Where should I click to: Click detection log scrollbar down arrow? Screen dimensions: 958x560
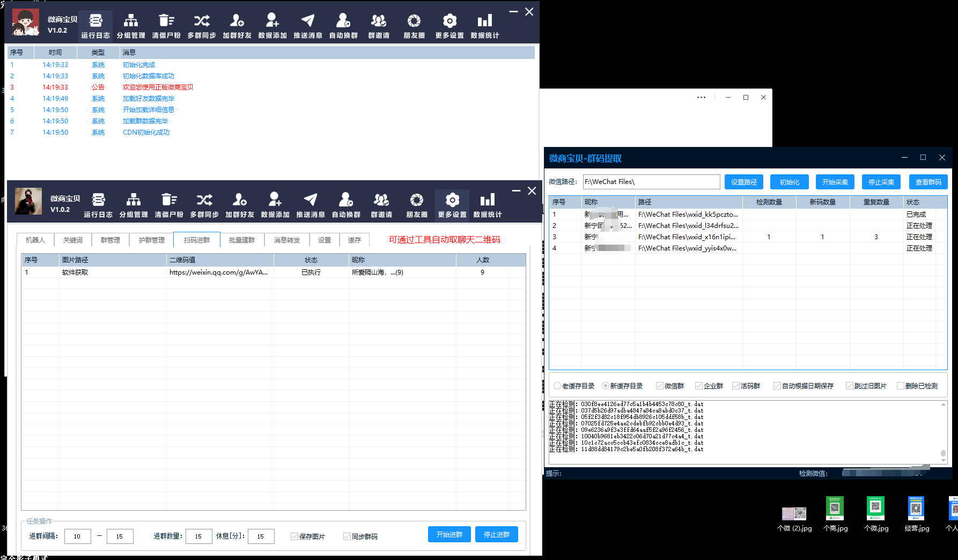pos(944,460)
